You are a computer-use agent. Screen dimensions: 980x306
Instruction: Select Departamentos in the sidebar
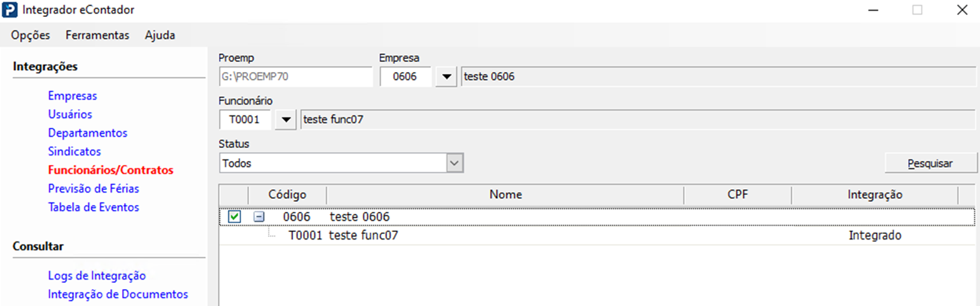point(88,133)
